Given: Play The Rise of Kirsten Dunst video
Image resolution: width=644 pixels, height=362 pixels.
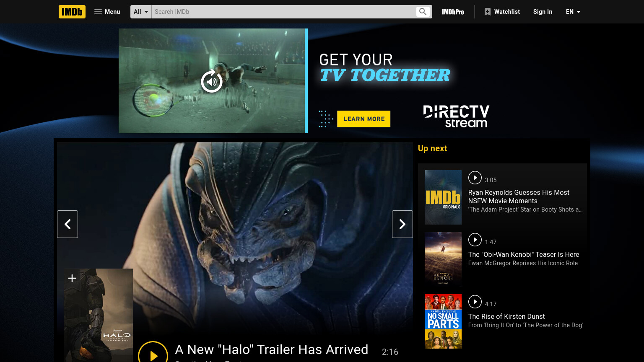Looking at the screenshot, I should (475, 302).
